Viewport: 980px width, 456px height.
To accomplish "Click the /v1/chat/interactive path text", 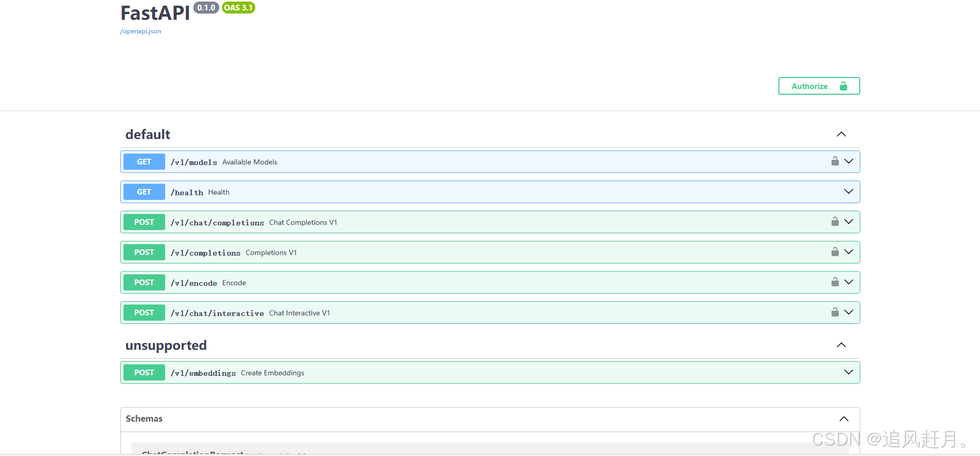I will point(217,313).
